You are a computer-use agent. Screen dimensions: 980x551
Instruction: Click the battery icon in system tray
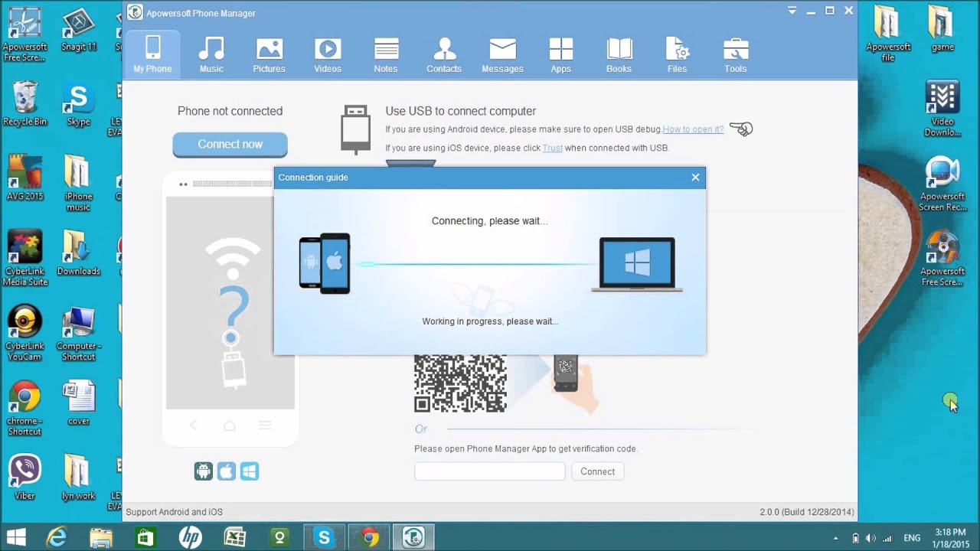click(855, 538)
